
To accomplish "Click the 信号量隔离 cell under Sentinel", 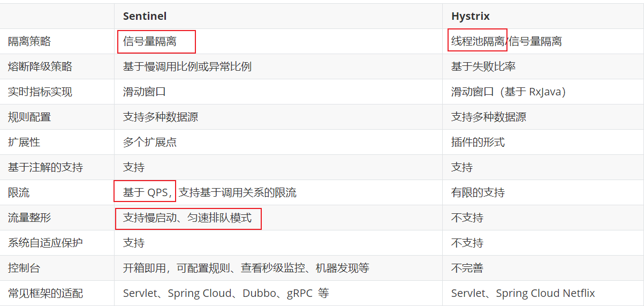I will 150,41.
